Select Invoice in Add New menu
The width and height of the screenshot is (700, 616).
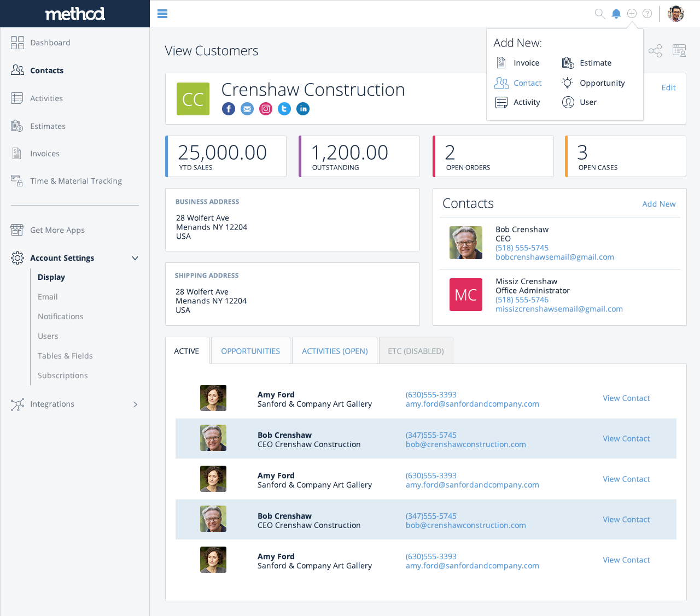click(526, 63)
